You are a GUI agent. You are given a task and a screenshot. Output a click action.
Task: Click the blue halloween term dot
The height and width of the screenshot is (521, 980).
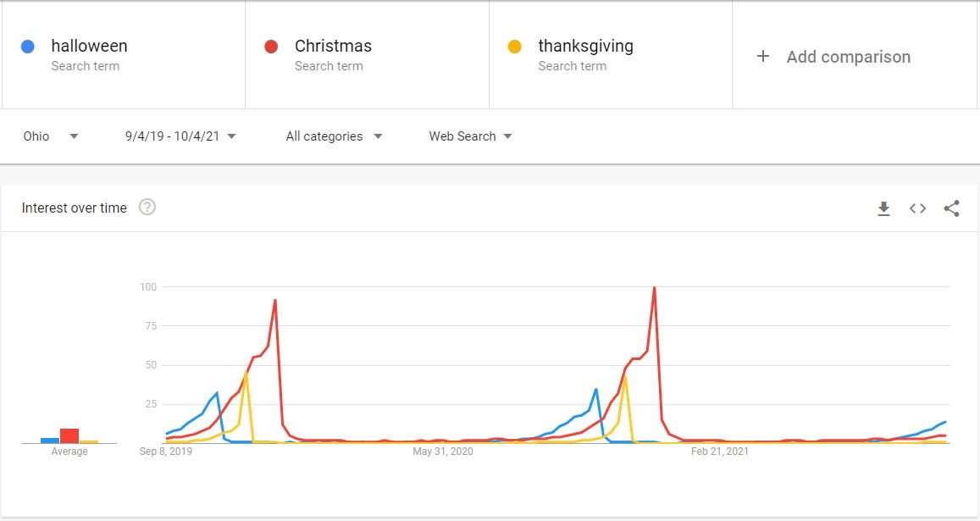pos(28,47)
